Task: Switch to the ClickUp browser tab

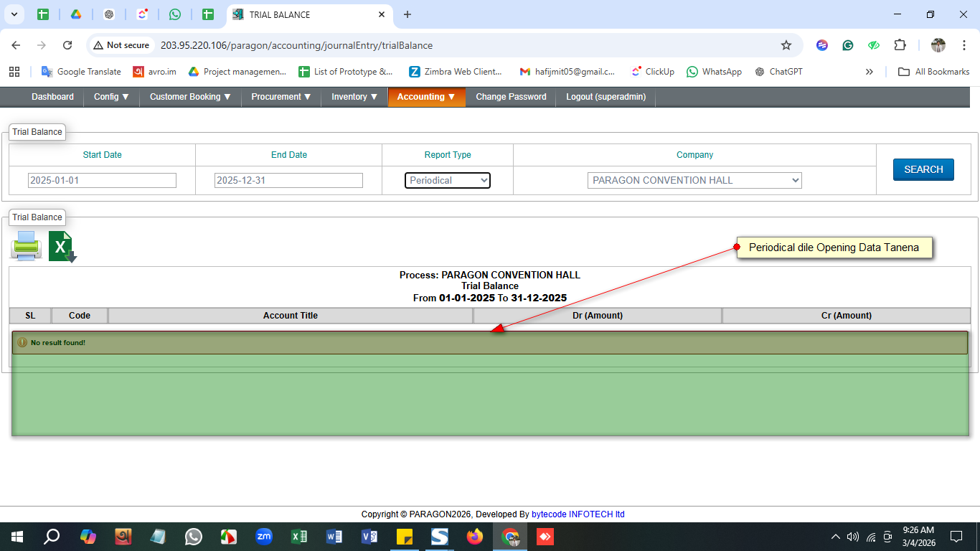Action: tap(142, 14)
